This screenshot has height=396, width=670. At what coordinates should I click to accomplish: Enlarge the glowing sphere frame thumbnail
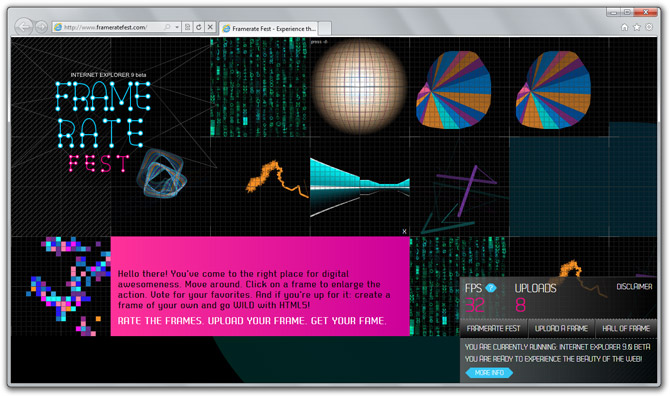click(x=359, y=87)
